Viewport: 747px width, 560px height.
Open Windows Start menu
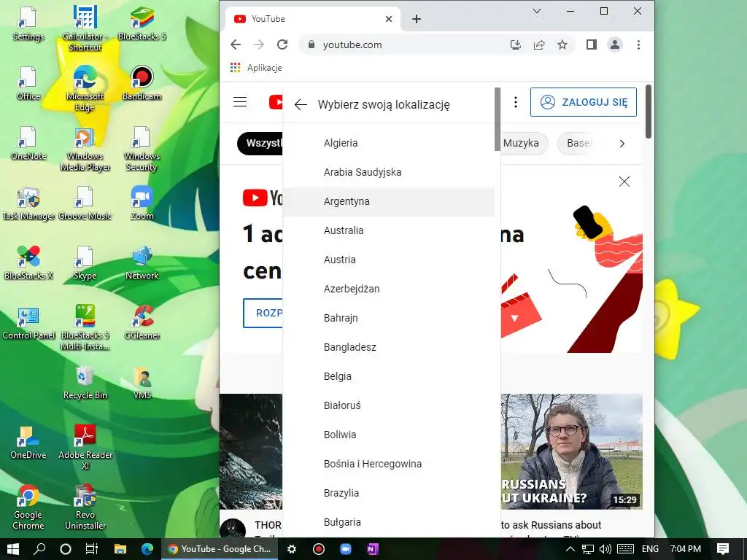click(x=13, y=549)
